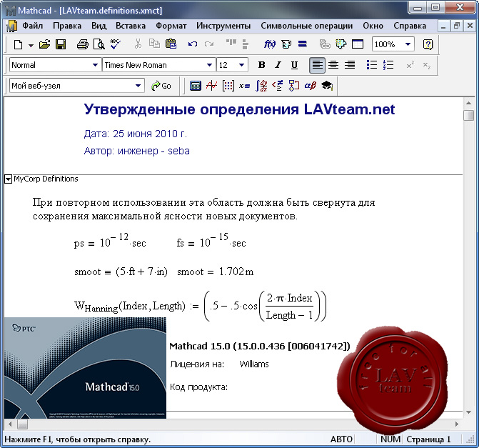Open the Evaluation x= toolbar icon
This screenshot has width=479, height=448.
tap(244, 86)
